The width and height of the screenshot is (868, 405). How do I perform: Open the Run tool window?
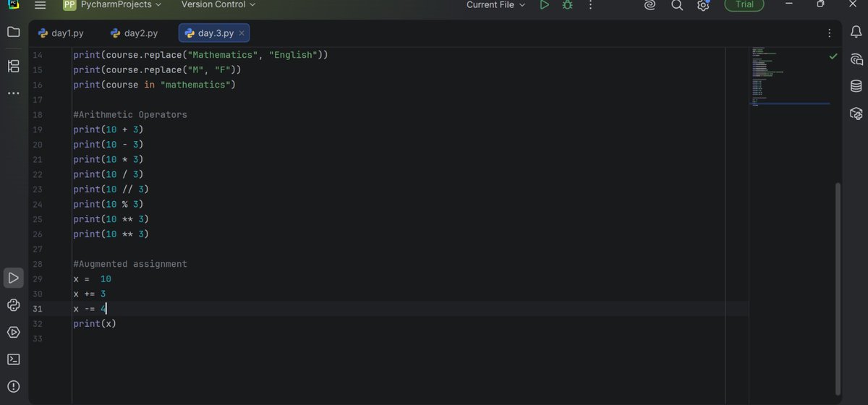(x=13, y=278)
